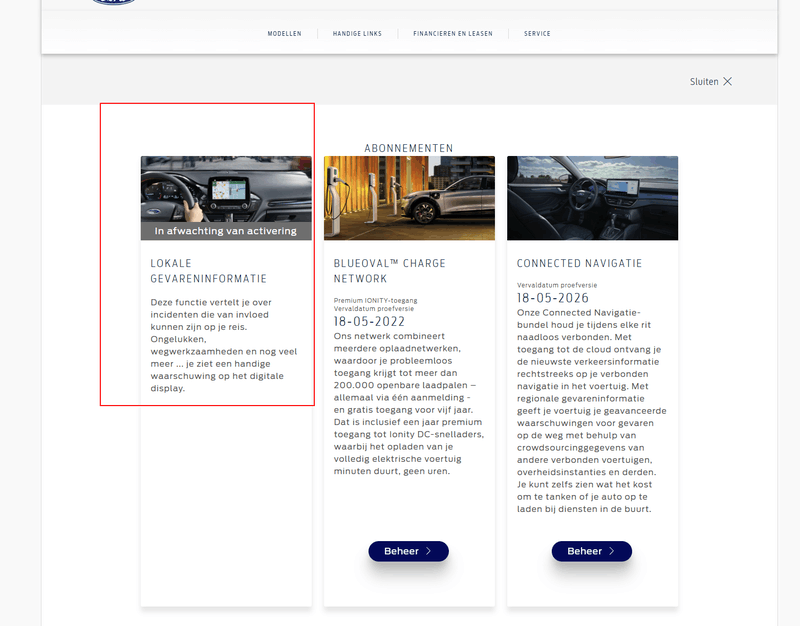Select the Connected Navigatie interior image

click(x=592, y=198)
